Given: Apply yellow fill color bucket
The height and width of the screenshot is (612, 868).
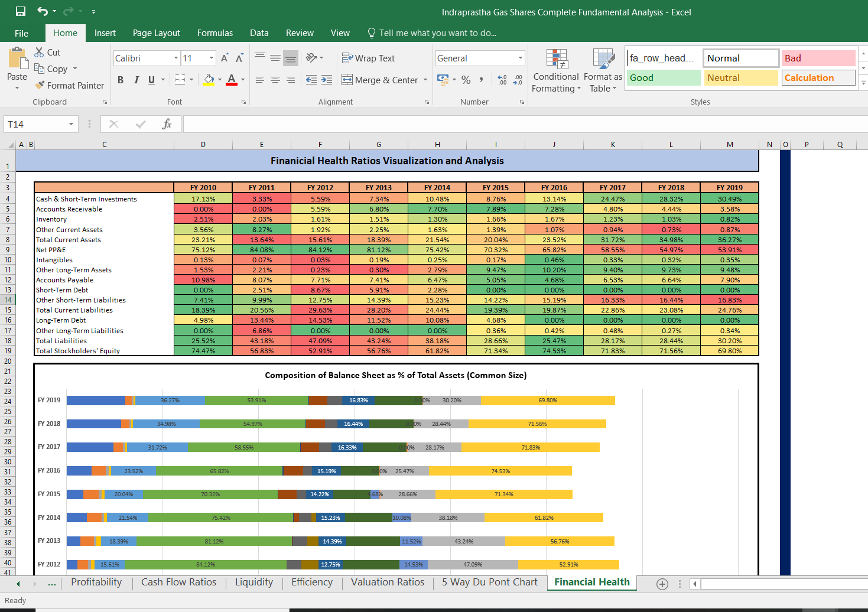Looking at the screenshot, I should (209, 80).
